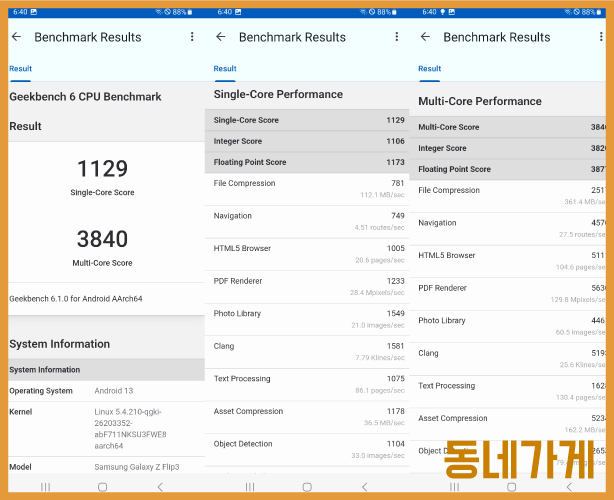The image size is (614, 500).
Task: Tap single-core Asset Compression 1178 row
Action: click(x=307, y=417)
